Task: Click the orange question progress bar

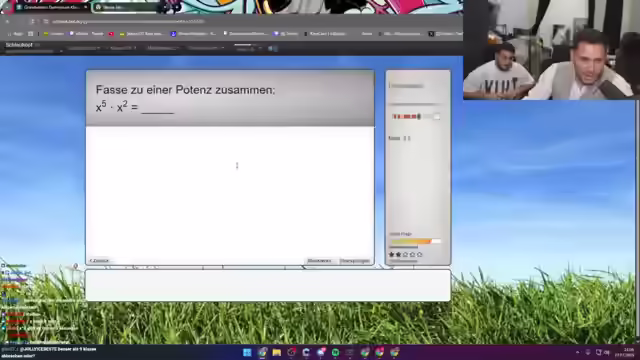Action: coord(415,242)
